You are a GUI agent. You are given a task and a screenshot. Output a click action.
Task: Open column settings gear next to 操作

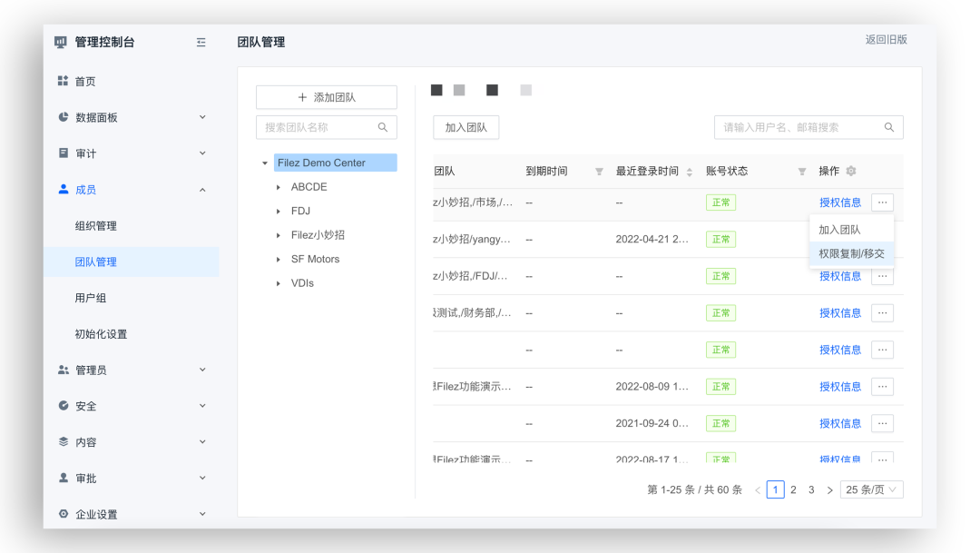[850, 171]
